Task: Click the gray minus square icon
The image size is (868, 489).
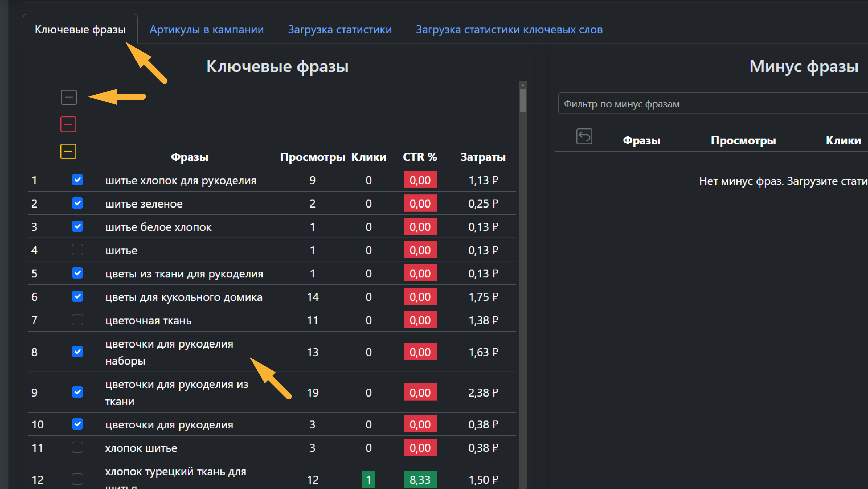Action: pyautogui.click(x=69, y=97)
